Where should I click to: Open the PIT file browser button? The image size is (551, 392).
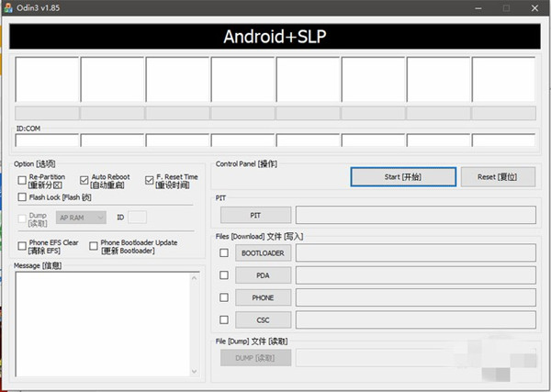(x=256, y=215)
